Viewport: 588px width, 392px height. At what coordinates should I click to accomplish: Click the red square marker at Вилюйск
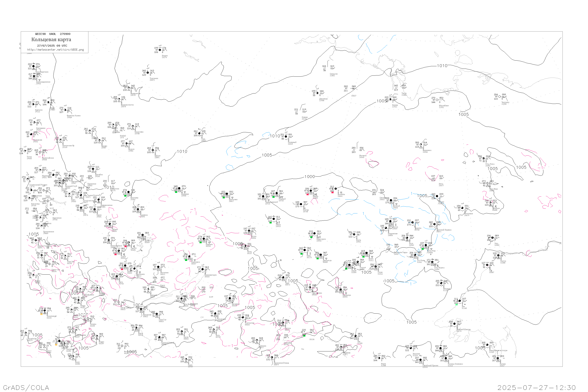[x=332, y=192]
